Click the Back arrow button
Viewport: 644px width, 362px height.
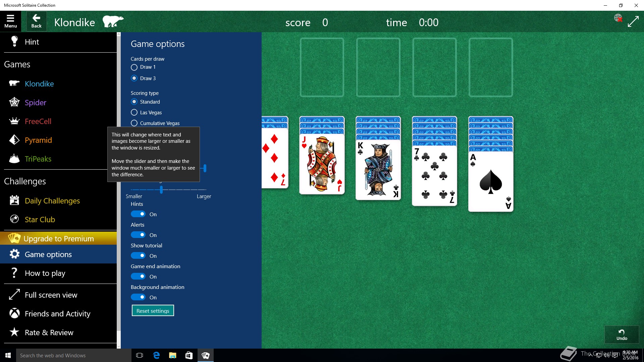pyautogui.click(x=36, y=21)
